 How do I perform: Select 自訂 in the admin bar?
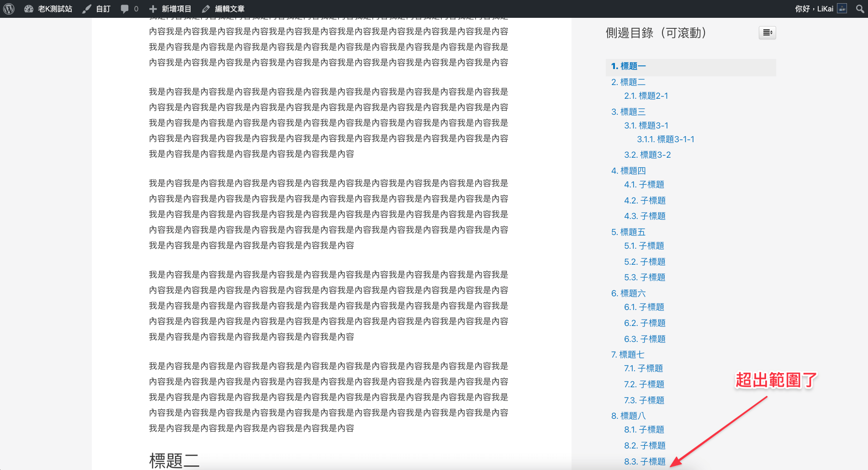point(96,9)
